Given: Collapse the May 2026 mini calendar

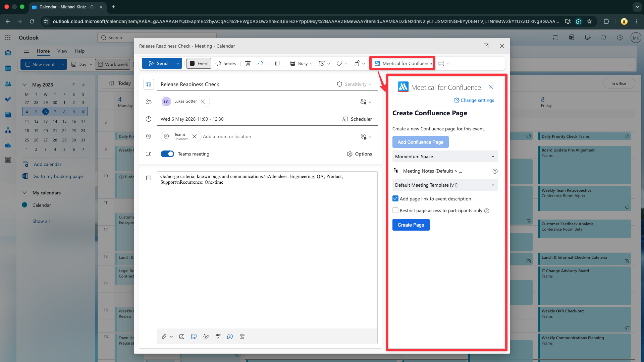Looking at the screenshot, I should pyautogui.click(x=24, y=85).
